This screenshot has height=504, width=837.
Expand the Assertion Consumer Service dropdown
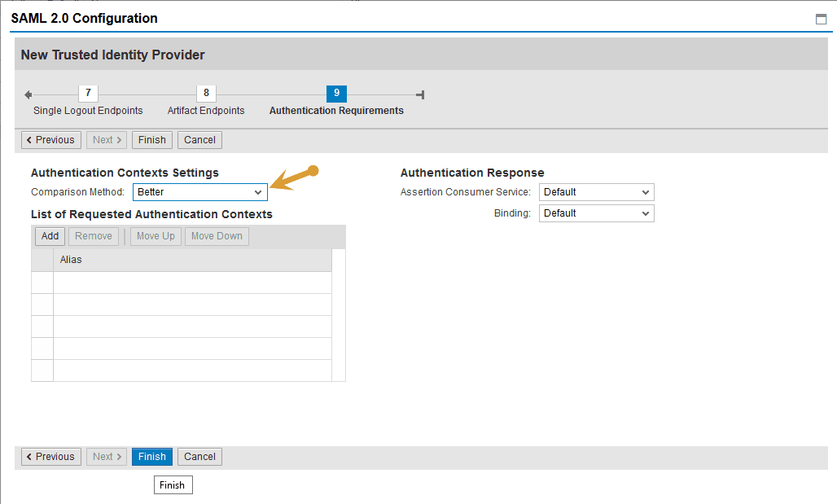(x=596, y=192)
